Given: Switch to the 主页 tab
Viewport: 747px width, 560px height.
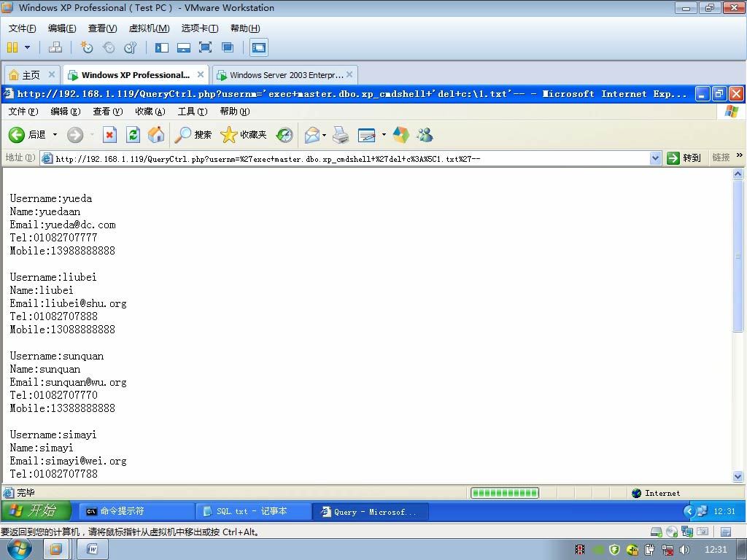Looking at the screenshot, I should (31, 75).
